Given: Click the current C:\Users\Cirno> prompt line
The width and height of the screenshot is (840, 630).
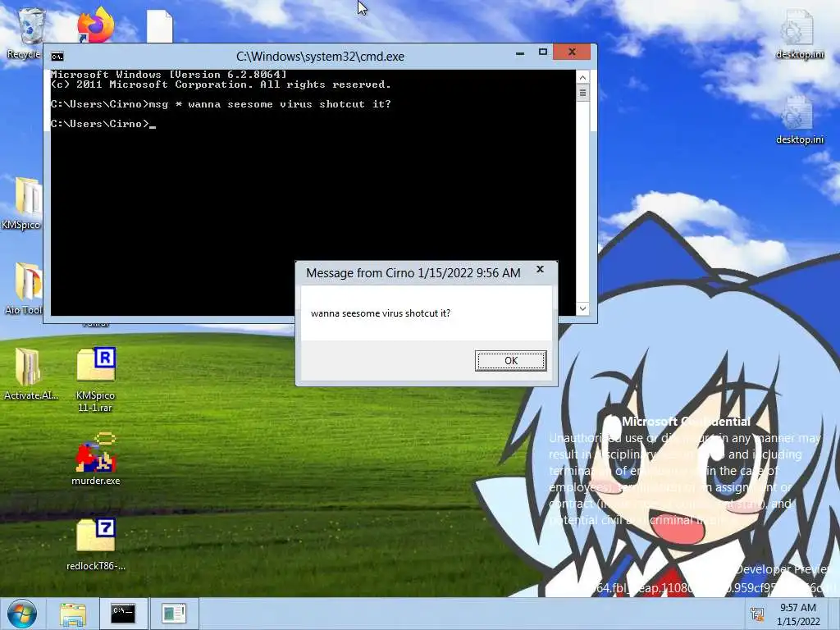Looking at the screenshot, I should point(103,124).
